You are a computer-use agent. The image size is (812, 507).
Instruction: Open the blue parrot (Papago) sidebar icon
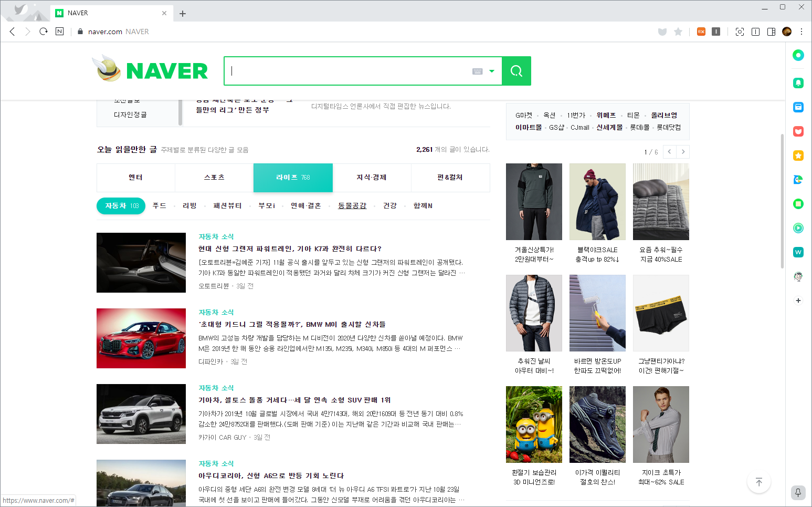tap(798, 180)
